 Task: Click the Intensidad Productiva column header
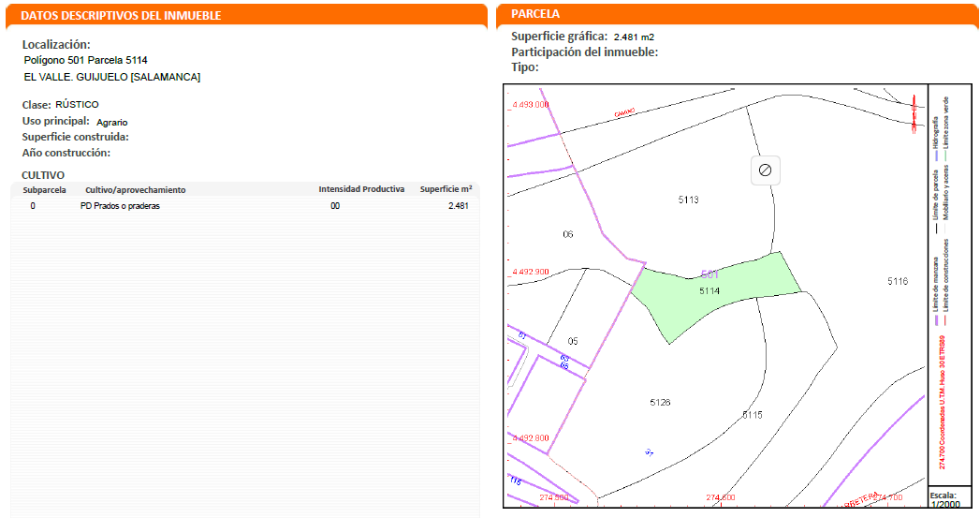(x=361, y=189)
